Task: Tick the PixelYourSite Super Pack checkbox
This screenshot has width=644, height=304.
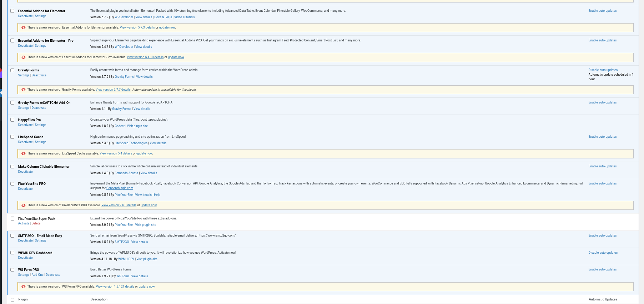Action: click(x=12, y=219)
